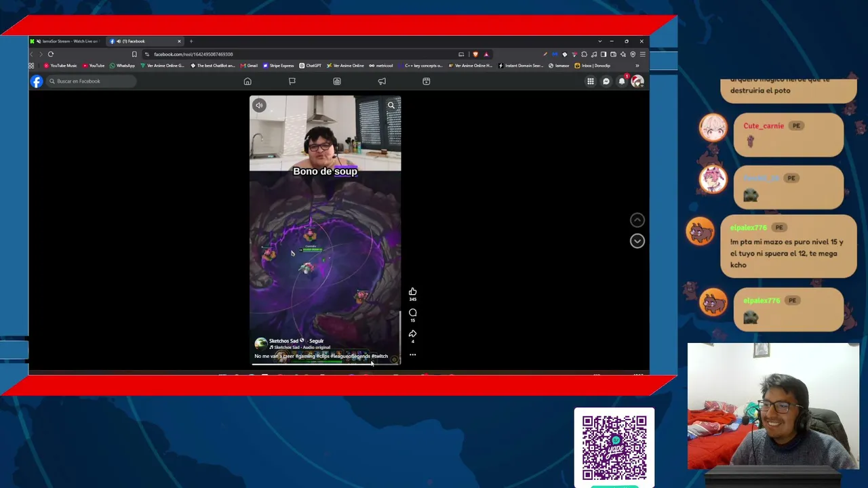This screenshot has width=868, height=488.
Task: Open Brave Shields lion icon
Action: [475, 54]
